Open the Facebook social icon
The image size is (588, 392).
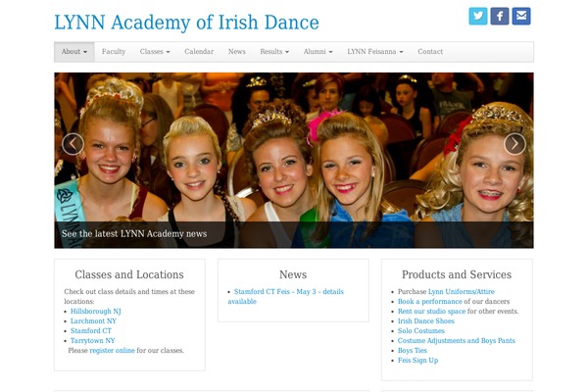500,16
